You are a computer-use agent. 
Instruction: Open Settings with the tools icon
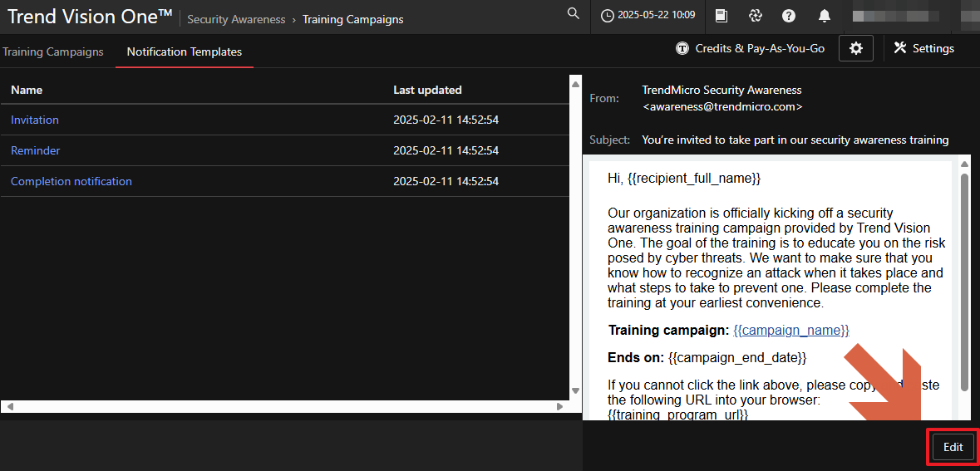923,49
